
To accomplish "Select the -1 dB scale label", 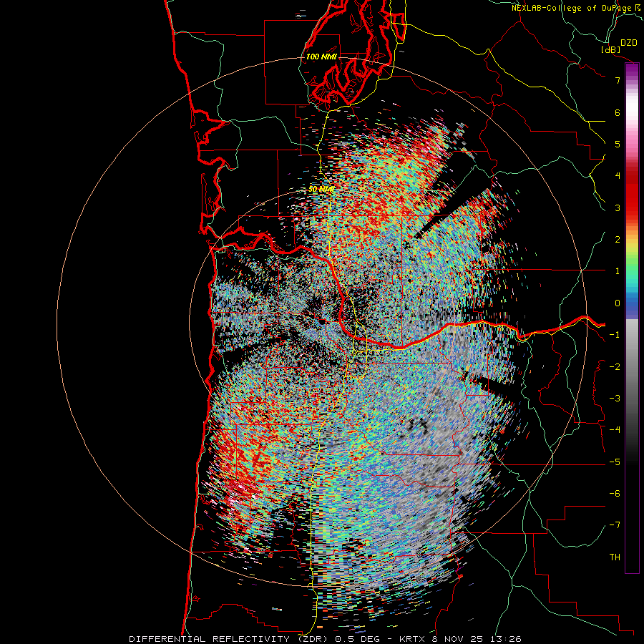I will (x=615, y=335).
